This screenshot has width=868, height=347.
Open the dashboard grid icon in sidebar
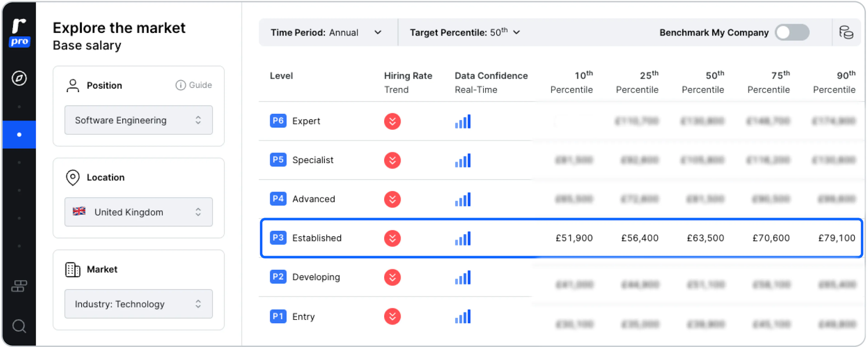pyautogui.click(x=19, y=286)
